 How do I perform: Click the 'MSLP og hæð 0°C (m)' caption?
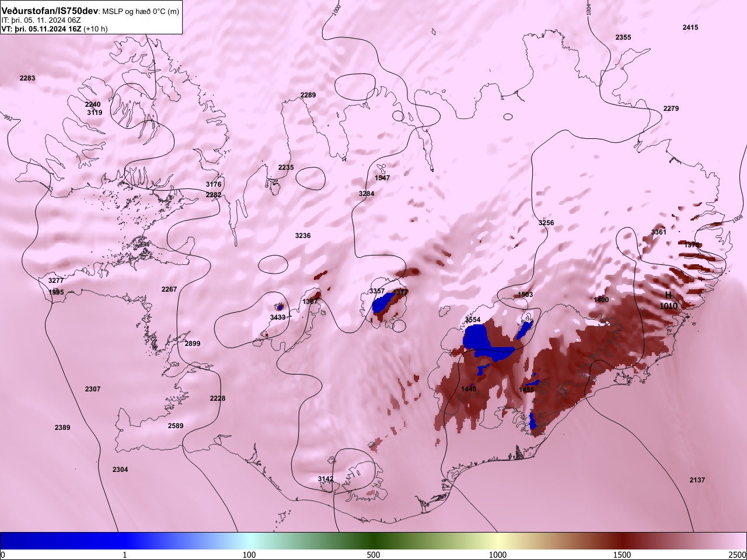tap(141, 12)
